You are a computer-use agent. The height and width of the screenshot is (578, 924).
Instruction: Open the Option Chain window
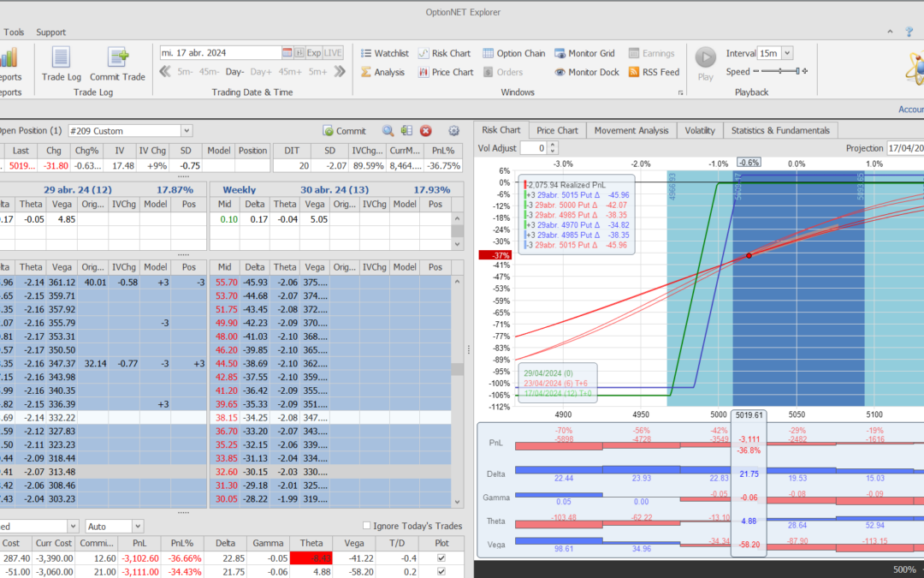coord(513,53)
